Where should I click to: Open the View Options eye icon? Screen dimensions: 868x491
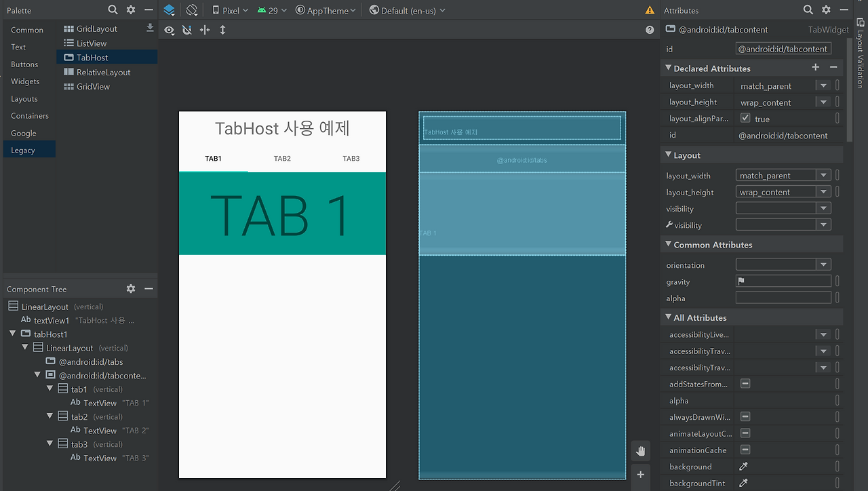coord(170,30)
